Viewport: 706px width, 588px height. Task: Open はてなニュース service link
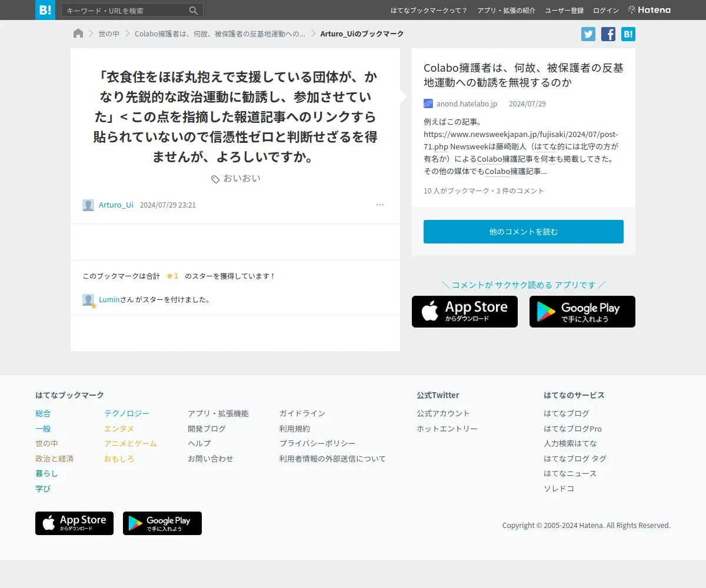pyautogui.click(x=570, y=473)
